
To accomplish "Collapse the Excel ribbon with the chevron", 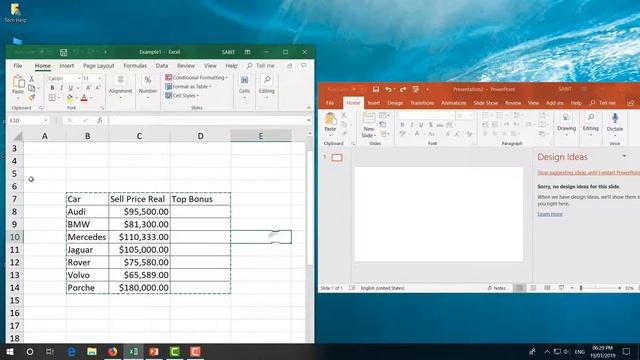I will pyautogui.click(x=309, y=108).
